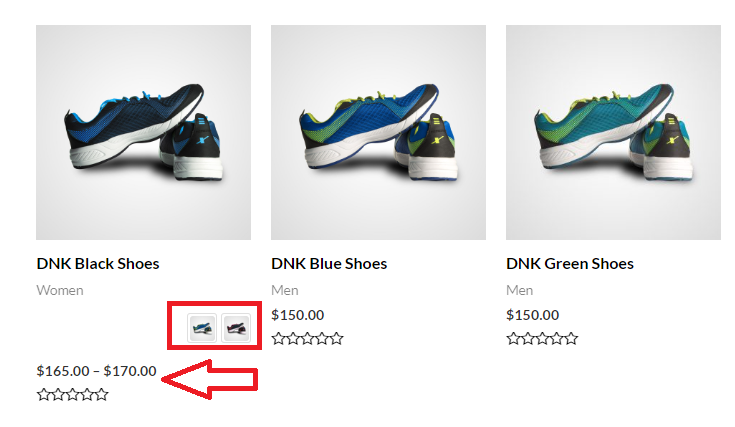Click third rating star under DNK Blue Shoes
Viewport: 735px width, 427px height.
click(x=308, y=338)
